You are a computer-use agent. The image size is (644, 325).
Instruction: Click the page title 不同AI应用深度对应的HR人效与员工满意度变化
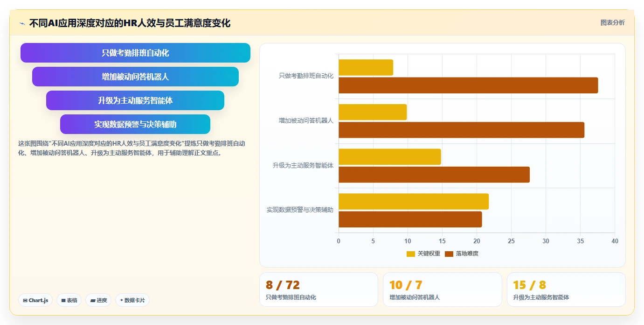point(130,23)
